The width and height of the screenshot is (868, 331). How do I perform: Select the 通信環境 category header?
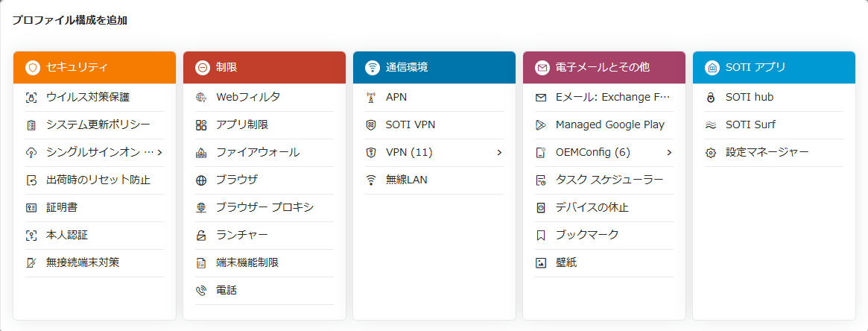[x=434, y=68]
